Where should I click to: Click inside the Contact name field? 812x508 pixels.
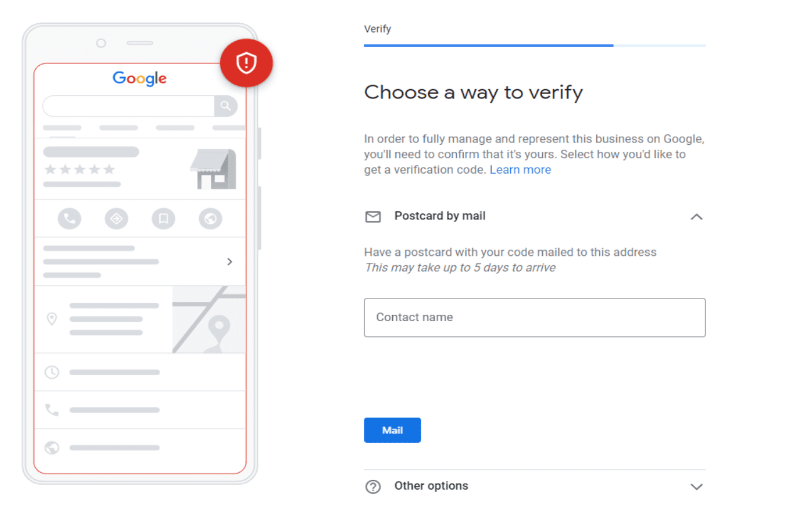[x=534, y=317]
